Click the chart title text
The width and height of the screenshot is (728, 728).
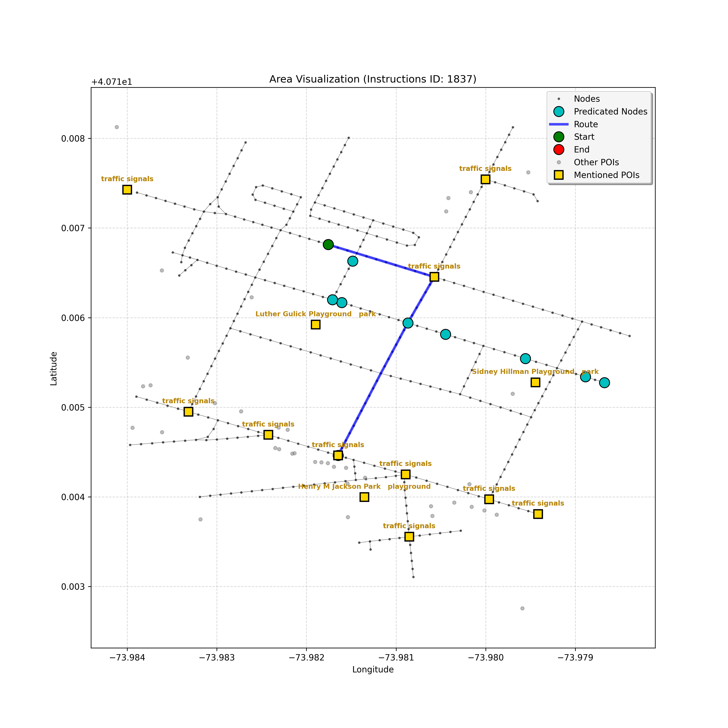click(x=373, y=79)
